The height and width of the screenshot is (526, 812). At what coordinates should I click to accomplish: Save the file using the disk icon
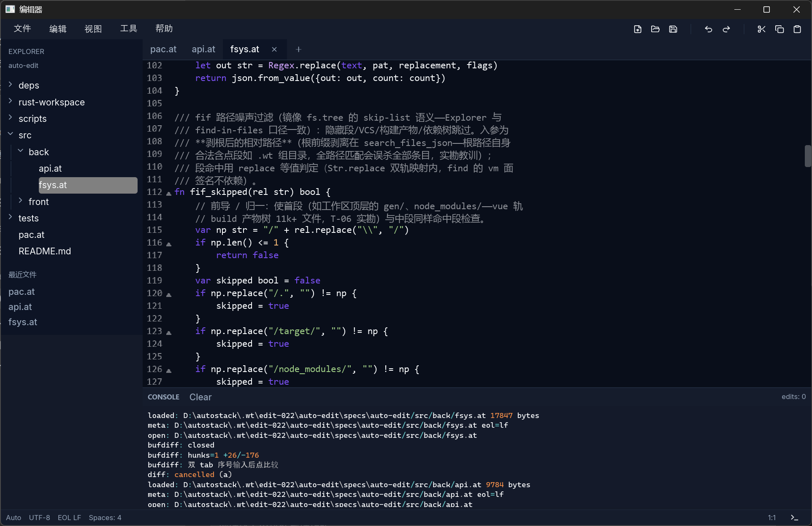[x=673, y=29]
